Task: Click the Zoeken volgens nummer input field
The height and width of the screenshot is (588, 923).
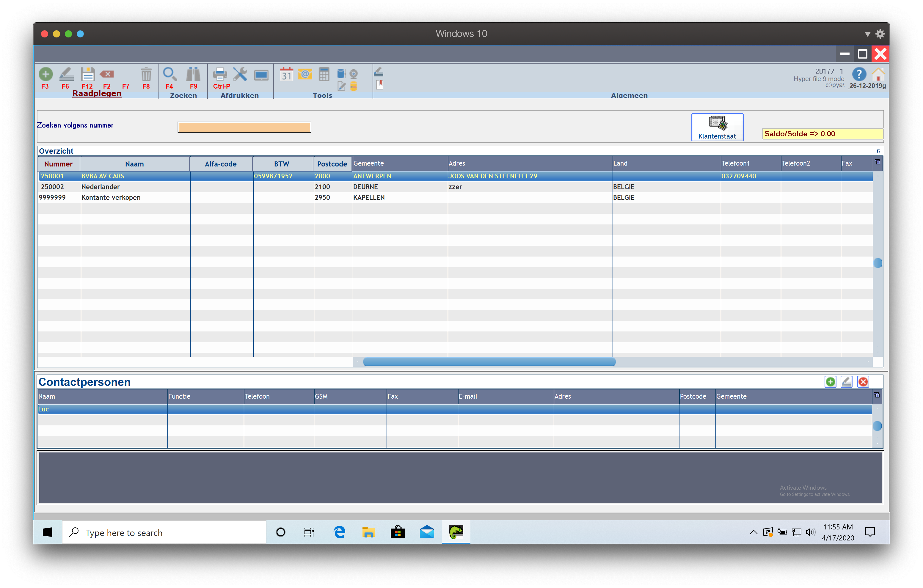Action: tap(244, 127)
